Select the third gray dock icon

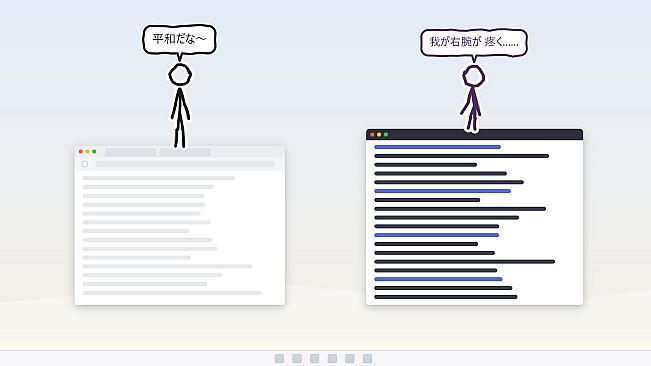coord(315,359)
